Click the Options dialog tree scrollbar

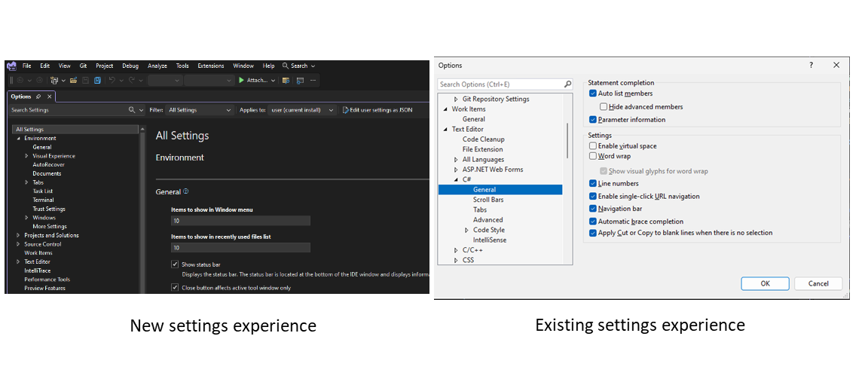click(x=567, y=141)
